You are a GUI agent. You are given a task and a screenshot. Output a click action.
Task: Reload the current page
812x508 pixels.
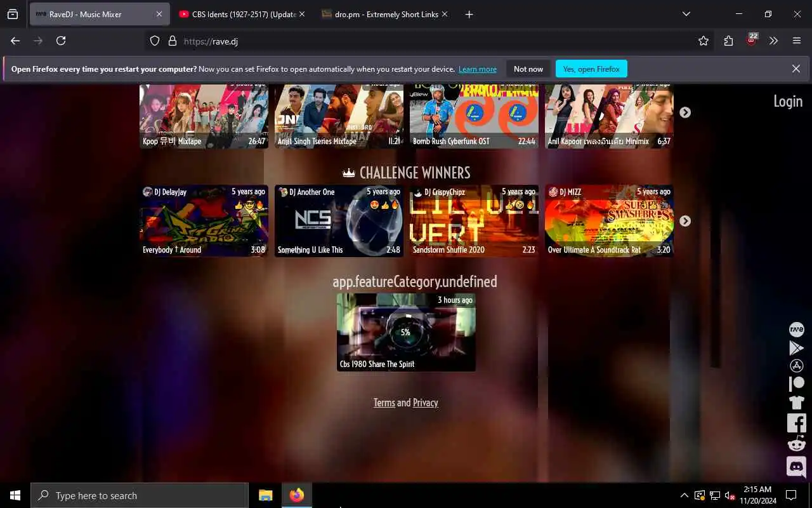coord(61,41)
